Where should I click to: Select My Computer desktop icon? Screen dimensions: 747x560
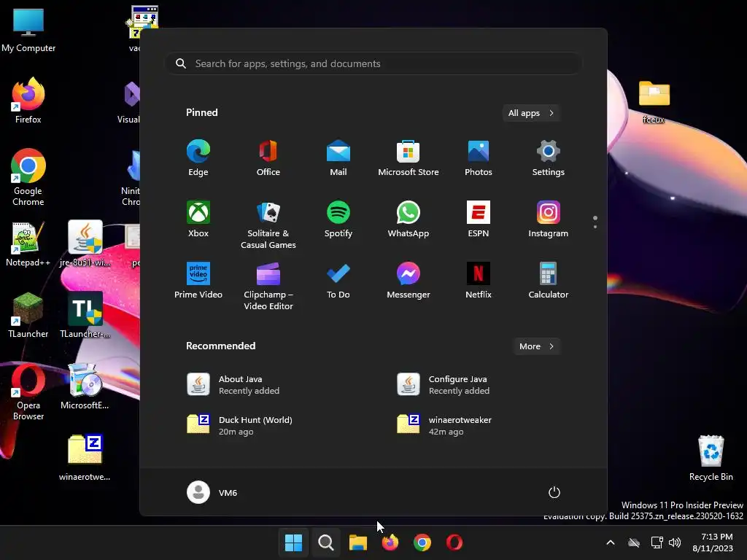[28, 29]
